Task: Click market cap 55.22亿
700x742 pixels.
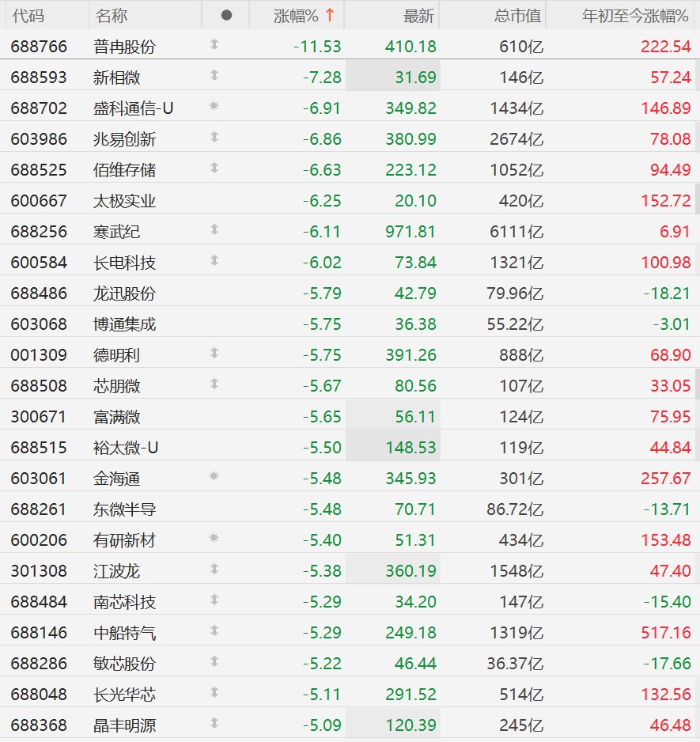Action: [515, 324]
